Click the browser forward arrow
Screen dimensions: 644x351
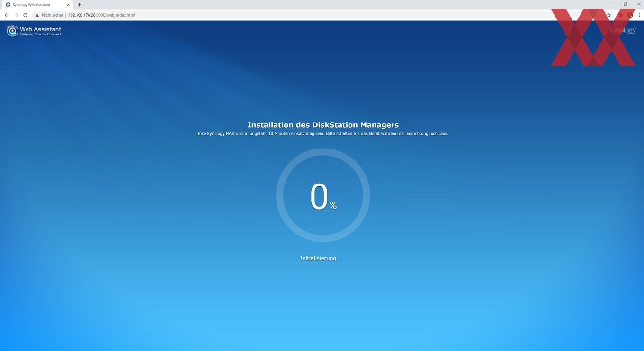pyautogui.click(x=16, y=15)
